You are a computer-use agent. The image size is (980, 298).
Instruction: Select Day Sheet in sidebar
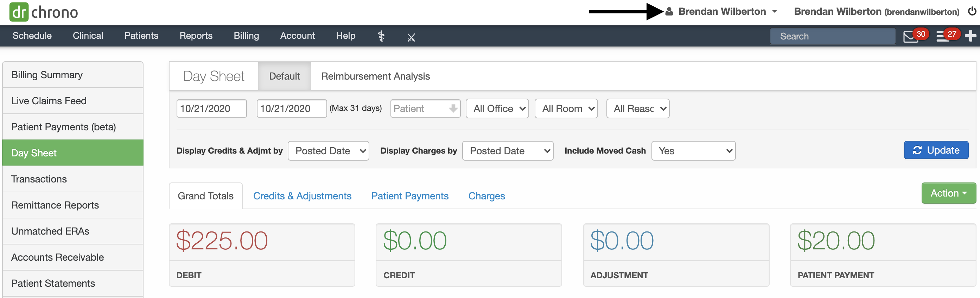(x=73, y=153)
